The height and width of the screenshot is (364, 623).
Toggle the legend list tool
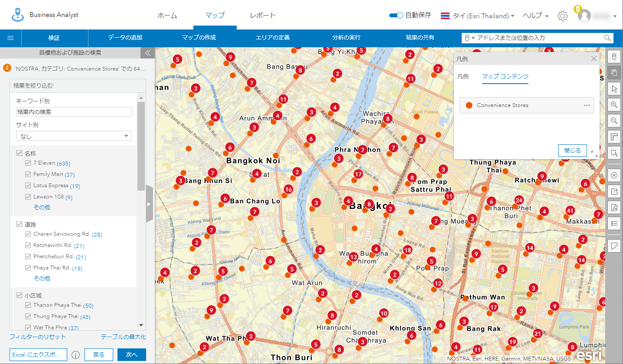614,223
